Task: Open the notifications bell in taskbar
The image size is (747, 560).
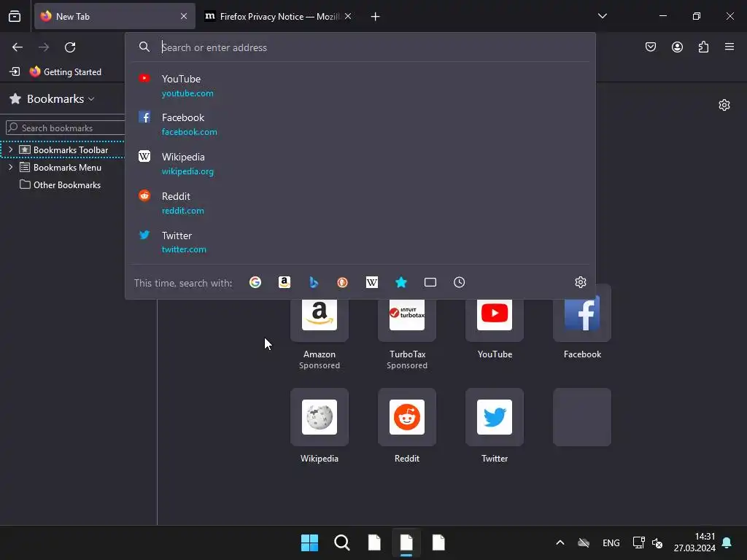Action: pos(727,542)
